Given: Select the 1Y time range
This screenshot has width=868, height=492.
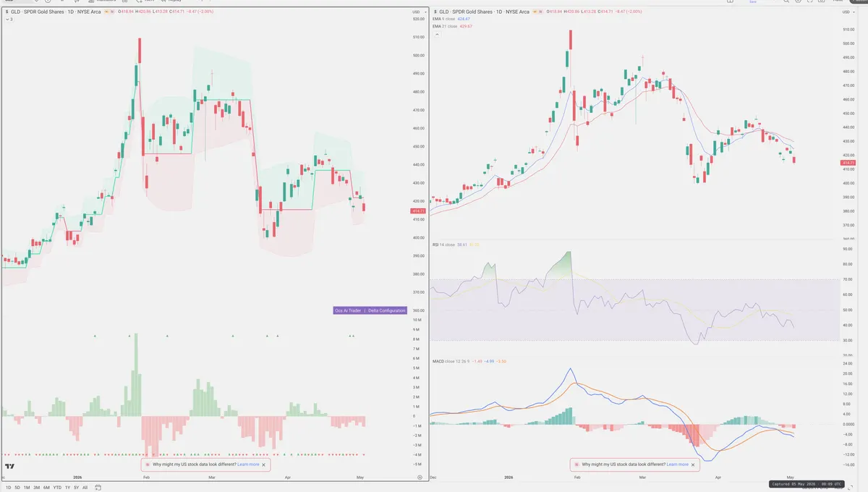Looking at the screenshot, I should tap(67, 488).
